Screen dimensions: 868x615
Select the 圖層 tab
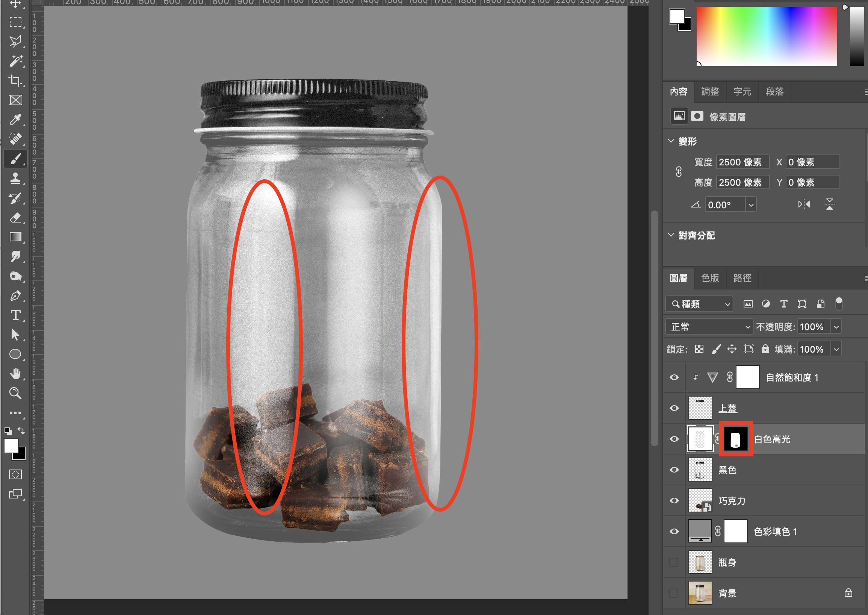click(679, 278)
